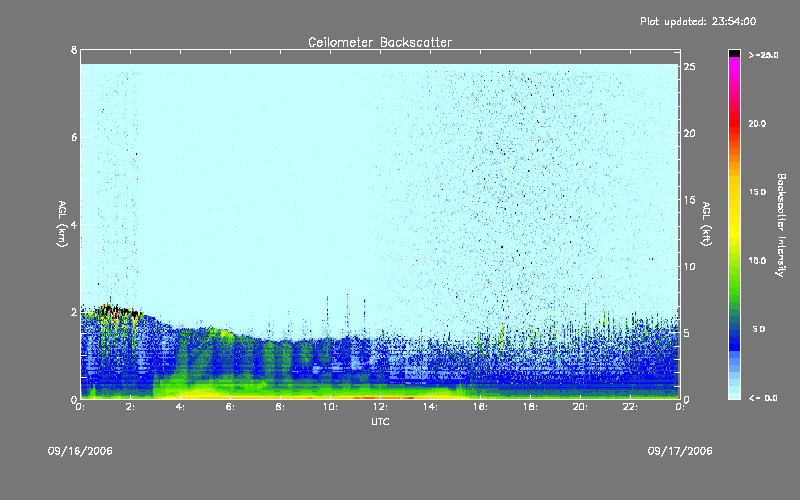
Task: Click the '2:' UTC hour tick
Action: [131, 407]
